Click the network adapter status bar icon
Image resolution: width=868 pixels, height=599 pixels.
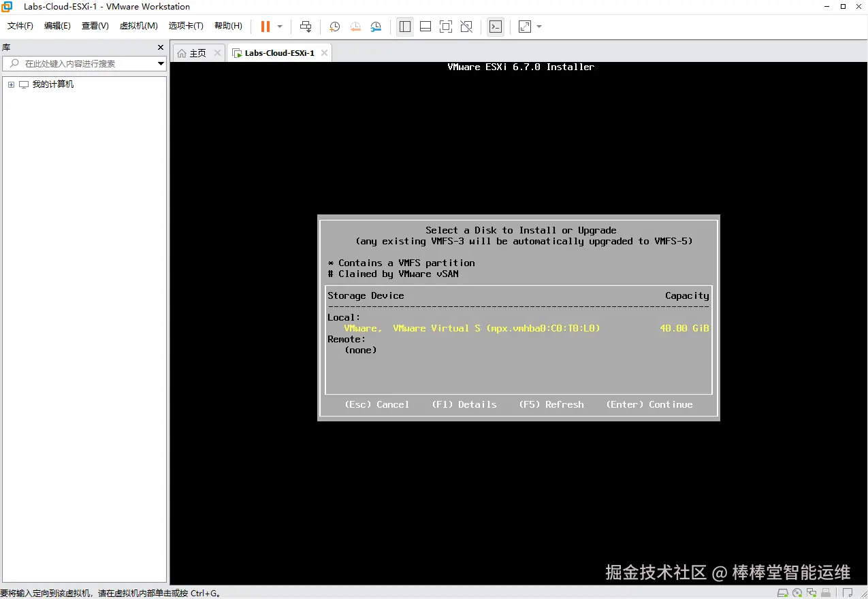811,593
